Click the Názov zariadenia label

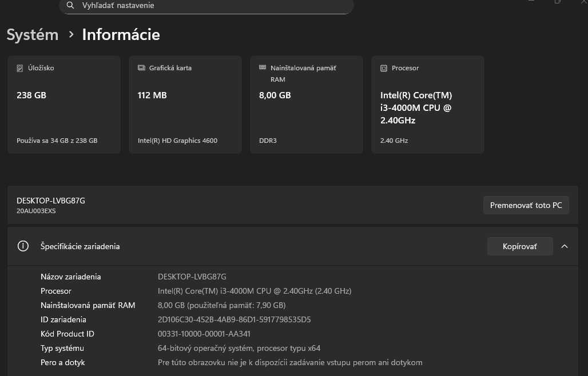(70, 277)
